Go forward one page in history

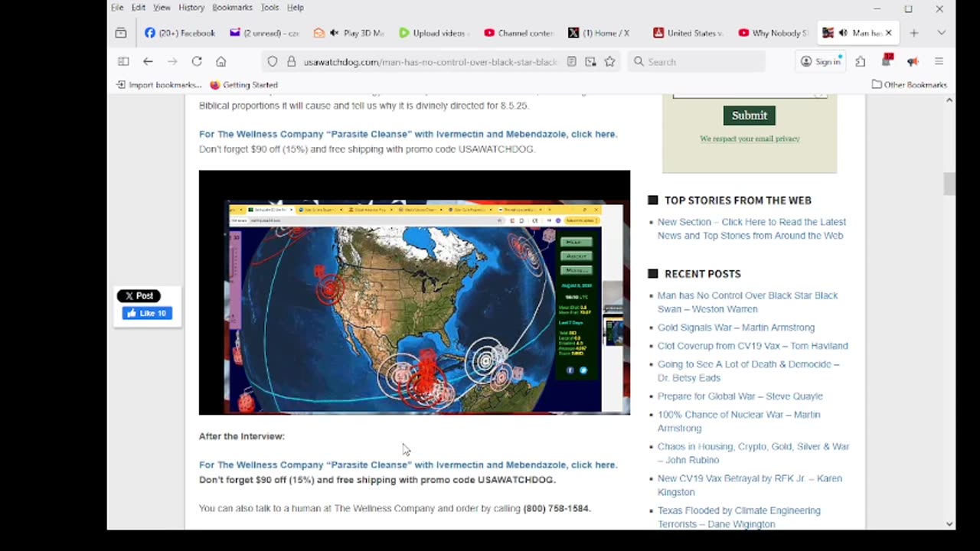click(x=172, y=62)
